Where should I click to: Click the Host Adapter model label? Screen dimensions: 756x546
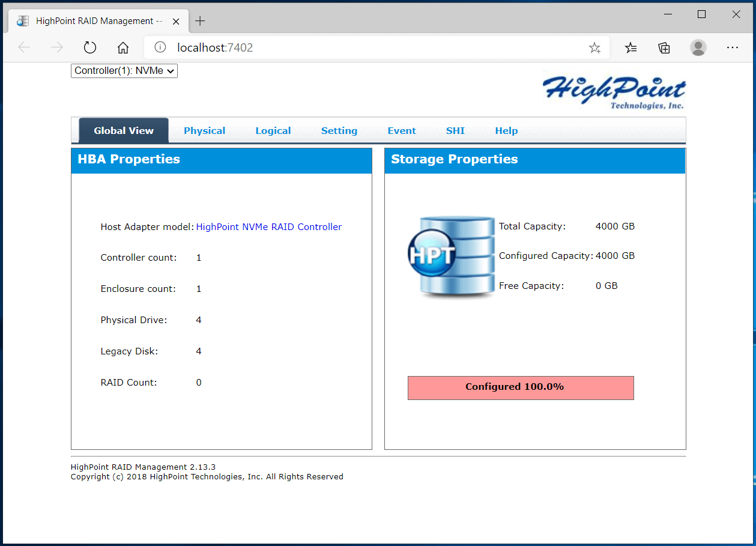point(147,227)
